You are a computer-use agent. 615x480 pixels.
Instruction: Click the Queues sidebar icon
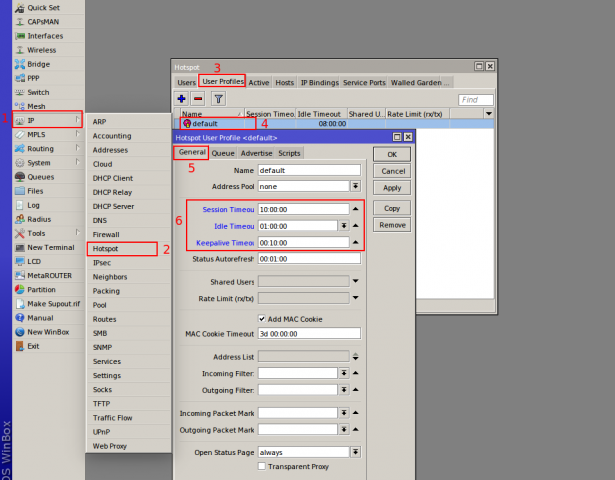19,176
